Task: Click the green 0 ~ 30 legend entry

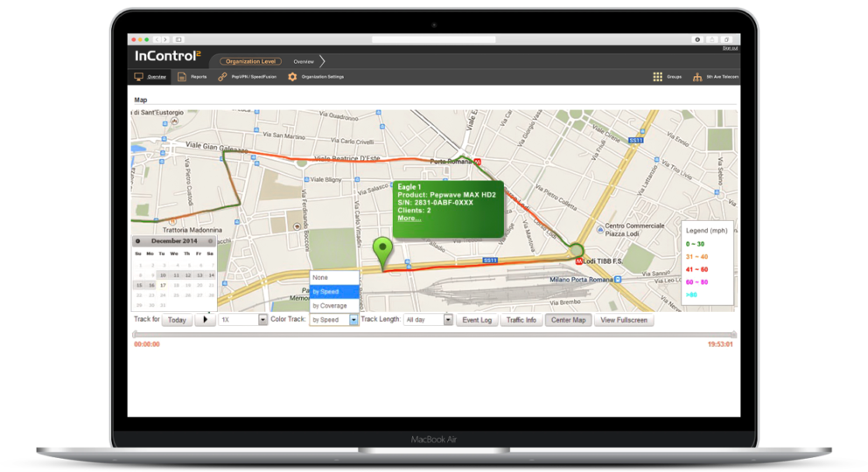Action: click(695, 244)
